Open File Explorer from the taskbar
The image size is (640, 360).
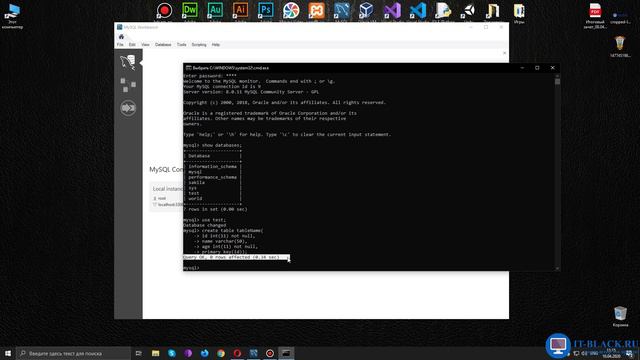156,353
